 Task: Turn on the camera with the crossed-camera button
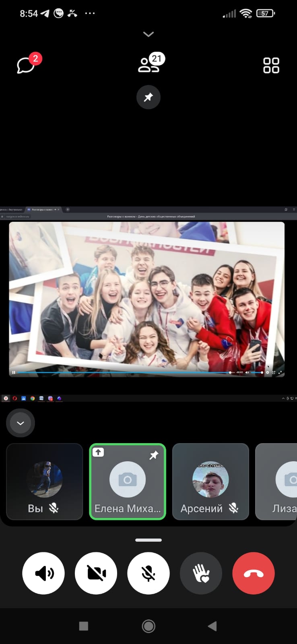click(96, 573)
